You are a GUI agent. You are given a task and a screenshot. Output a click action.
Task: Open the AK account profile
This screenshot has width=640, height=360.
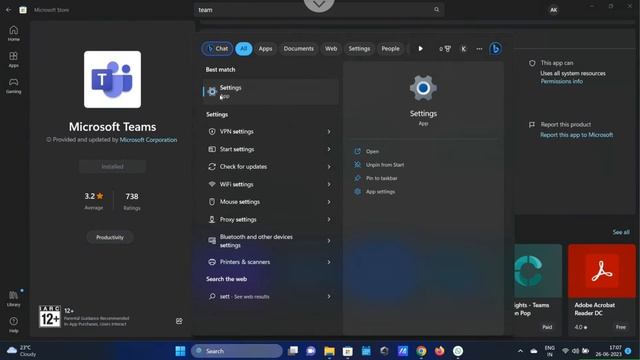coord(553,10)
